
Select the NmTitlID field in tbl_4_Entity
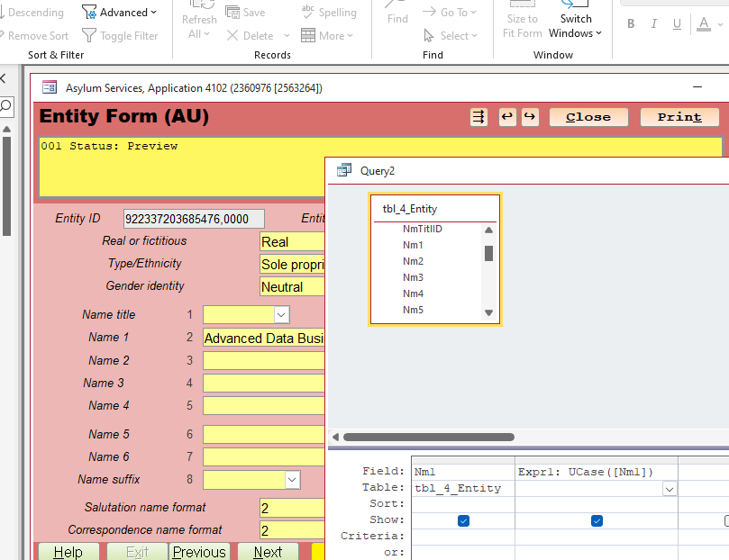click(423, 229)
